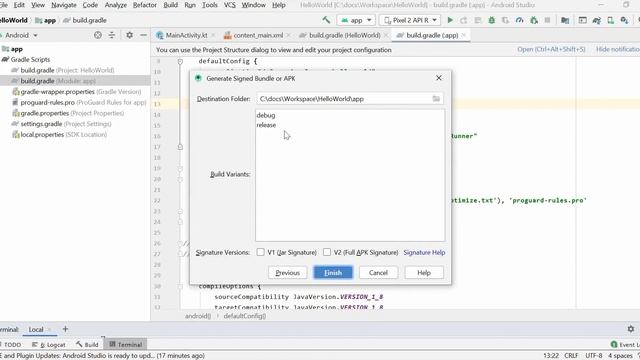Screen dimensions: 640x360
Task: Enable V2 (Full APK Signature) checkbox
Action: 327,252
